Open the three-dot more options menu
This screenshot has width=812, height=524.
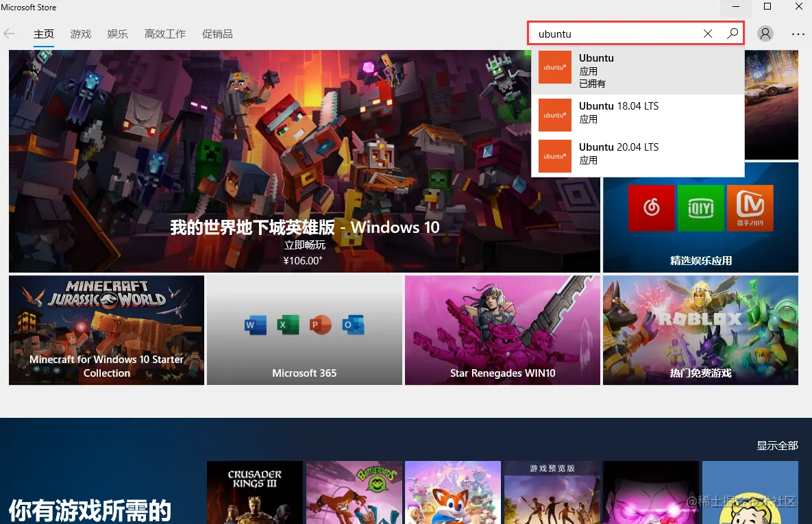point(798,34)
